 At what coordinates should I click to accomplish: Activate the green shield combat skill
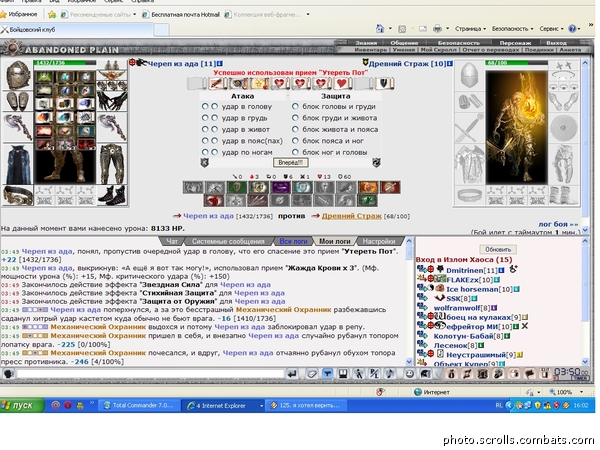point(236,188)
